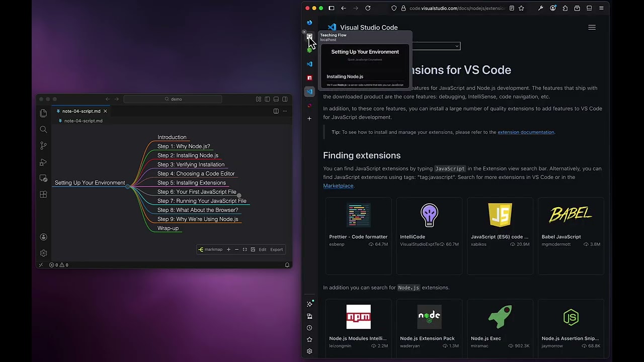Open the Accounts menu in VS Code

coord(43,237)
